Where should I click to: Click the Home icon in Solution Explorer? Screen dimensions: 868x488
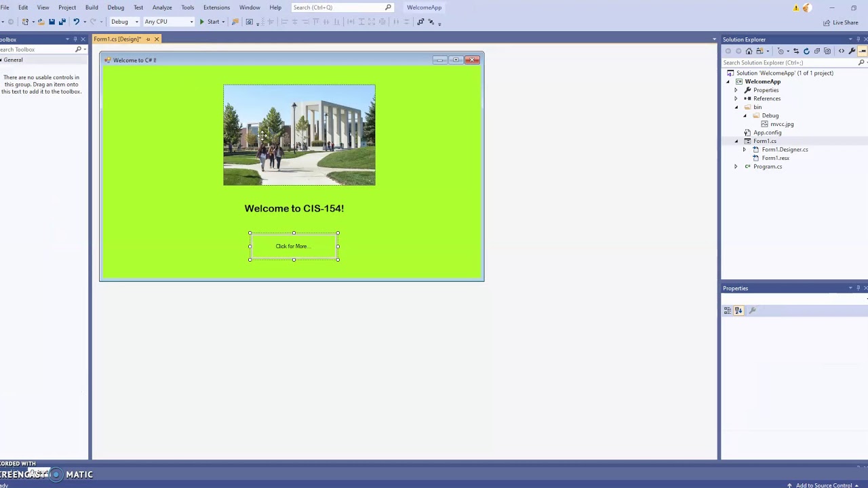749,51
